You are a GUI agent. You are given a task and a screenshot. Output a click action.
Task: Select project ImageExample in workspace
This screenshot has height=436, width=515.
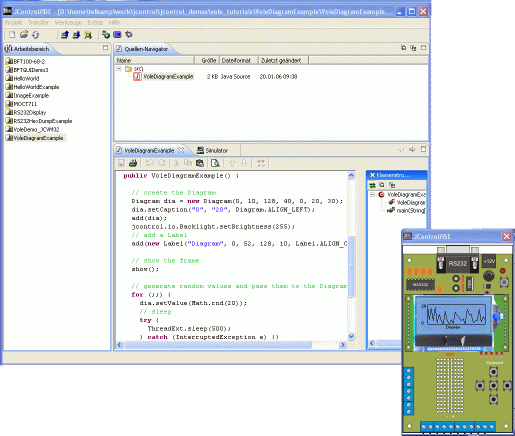[x=28, y=95]
